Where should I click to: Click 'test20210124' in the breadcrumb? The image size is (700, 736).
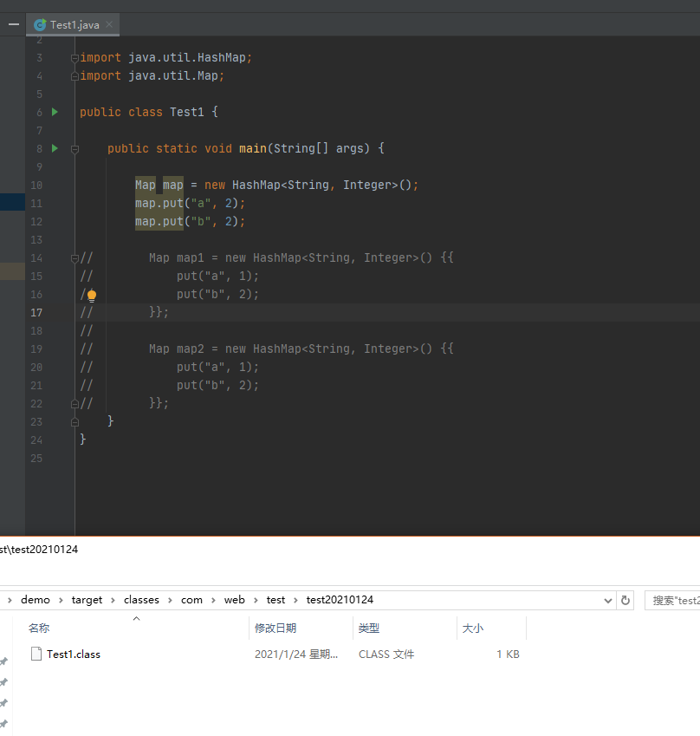point(340,600)
